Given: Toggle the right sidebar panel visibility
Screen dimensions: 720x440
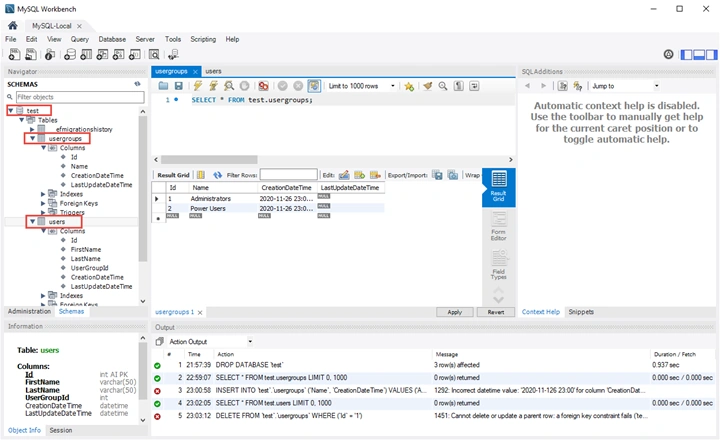Looking at the screenshot, I should pyautogui.click(x=711, y=55).
